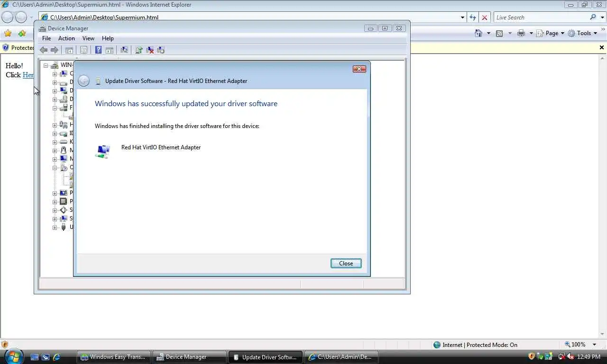This screenshot has width=607, height=364.
Task: Click the Disable device toolbar icon
Action: tap(161, 50)
